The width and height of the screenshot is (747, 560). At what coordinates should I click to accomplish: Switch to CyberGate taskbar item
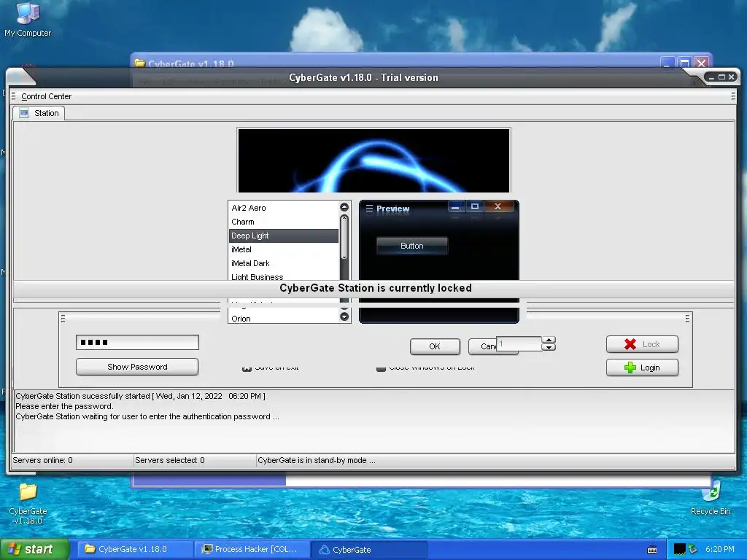click(368, 549)
